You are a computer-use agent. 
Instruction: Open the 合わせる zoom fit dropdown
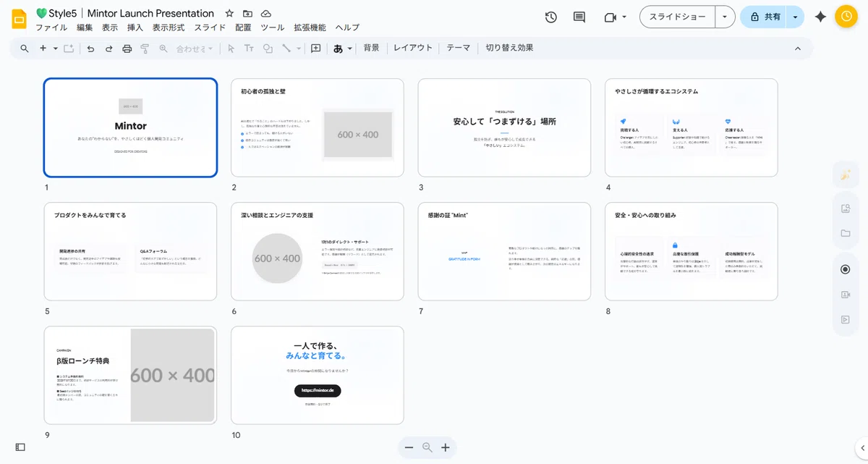tap(195, 48)
